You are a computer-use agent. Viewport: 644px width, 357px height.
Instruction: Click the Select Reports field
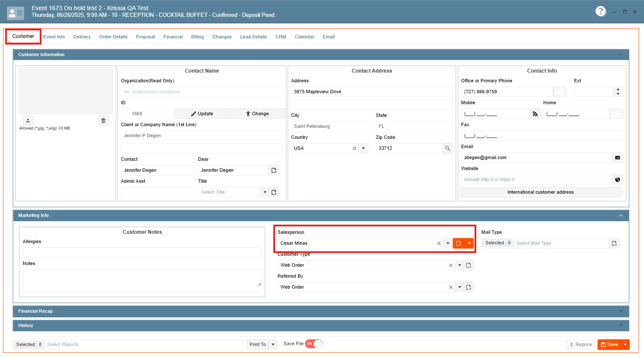click(144, 344)
